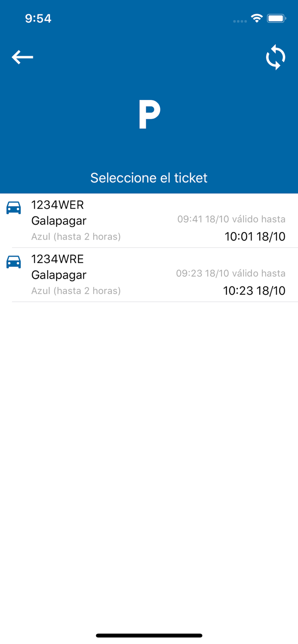Tap the battery indicator icon

[x=276, y=18]
